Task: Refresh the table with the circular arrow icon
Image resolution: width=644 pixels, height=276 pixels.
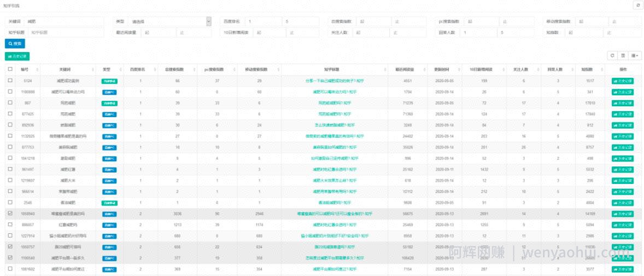Action: (612, 55)
